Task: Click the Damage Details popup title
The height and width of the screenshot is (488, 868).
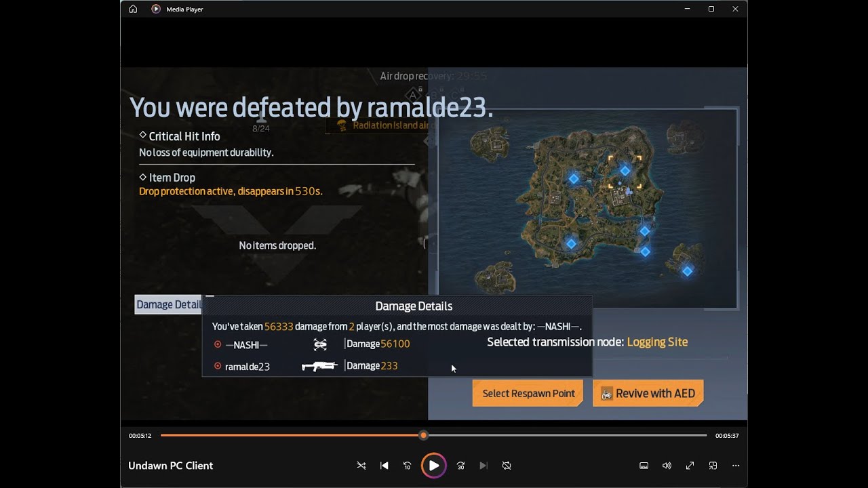Action: [x=414, y=306]
